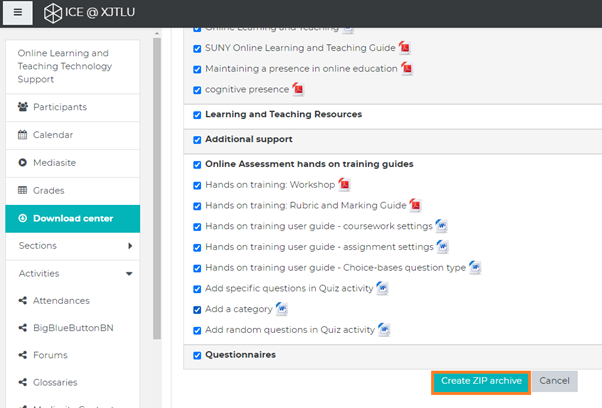Toggle Learning and Teaching Resources section checkbox
Screen dimensions: 602x408
point(197,115)
